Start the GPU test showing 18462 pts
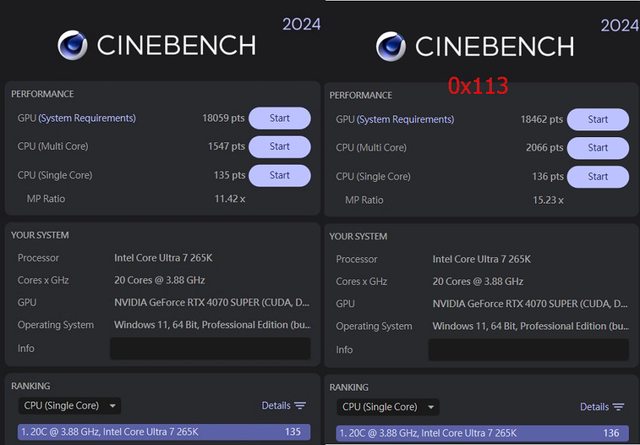 point(597,119)
